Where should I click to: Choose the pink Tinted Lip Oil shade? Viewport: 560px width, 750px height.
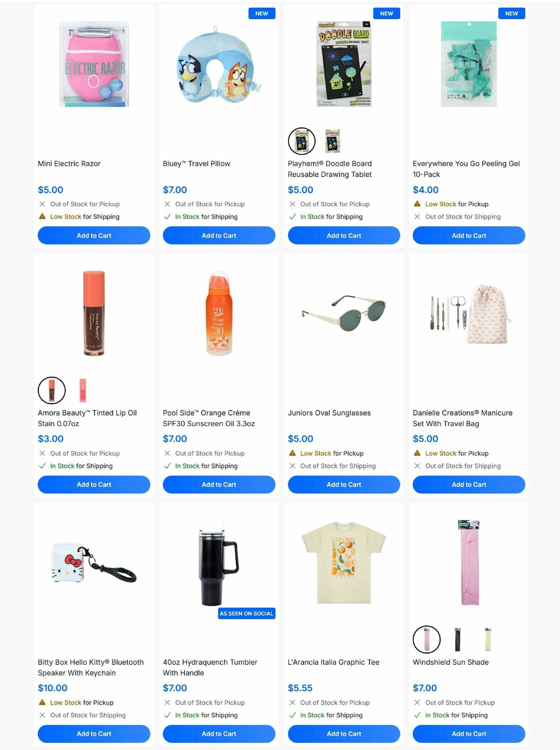(x=82, y=390)
